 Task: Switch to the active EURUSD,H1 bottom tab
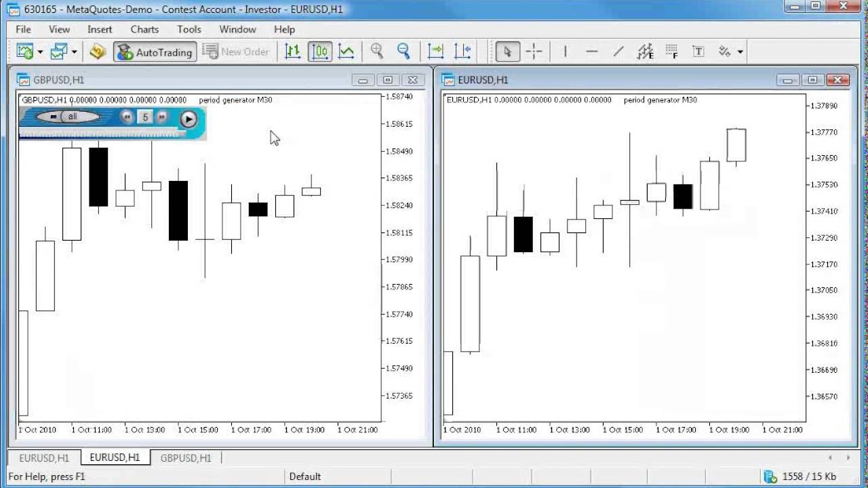115,457
